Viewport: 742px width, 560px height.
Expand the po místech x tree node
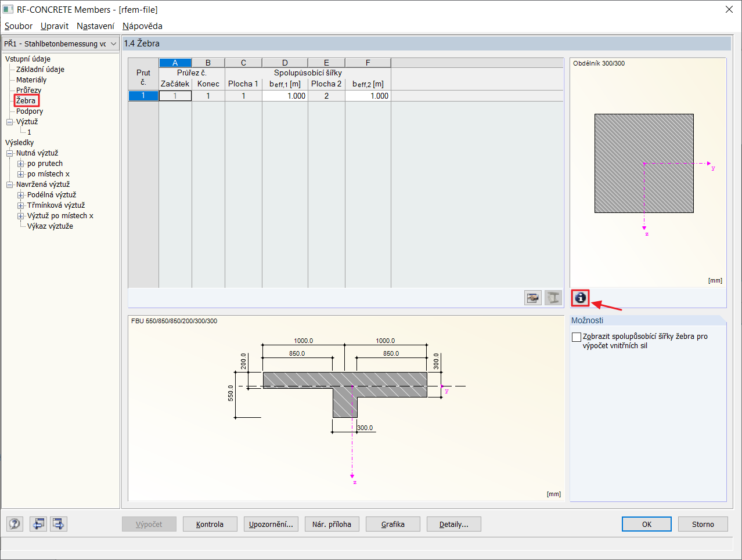[20, 174]
